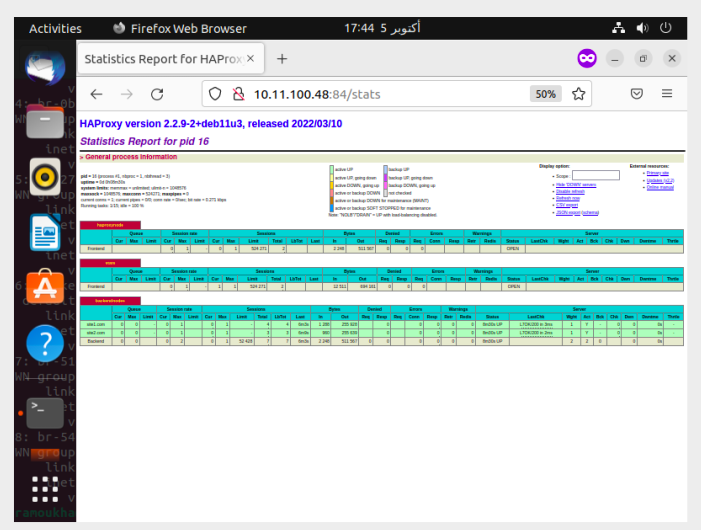Click the 50% zoom level indicator

click(x=545, y=94)
